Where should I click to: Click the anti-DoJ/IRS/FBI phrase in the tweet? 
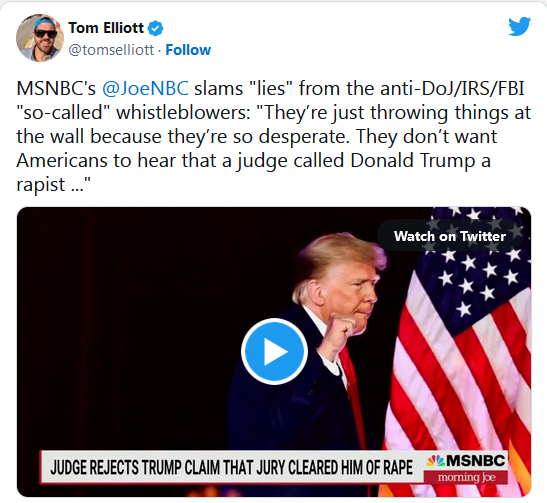(452, 88)
